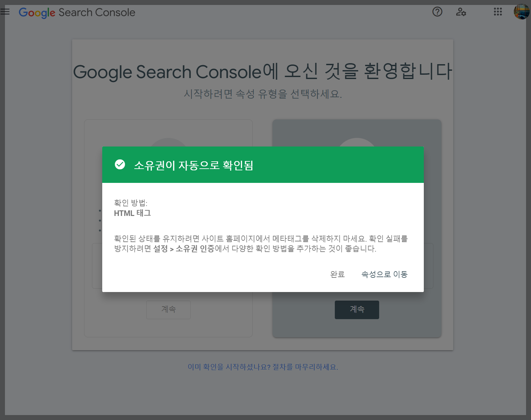The height and width of the screenshot is (420, 531).
Task: Click the 확인 방법: label
Action: pyautogui.click(x=131, y=203)
